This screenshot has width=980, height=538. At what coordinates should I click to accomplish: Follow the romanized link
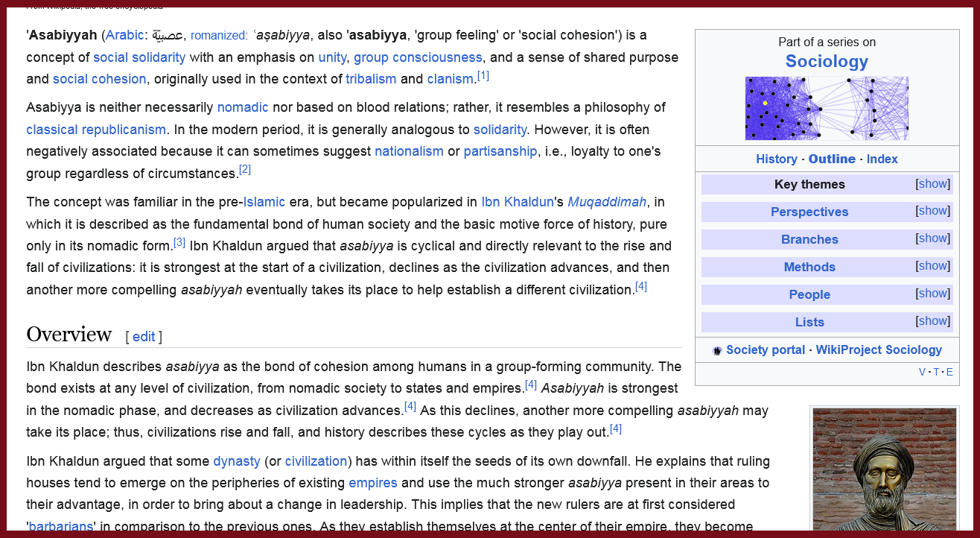point(219,35)
